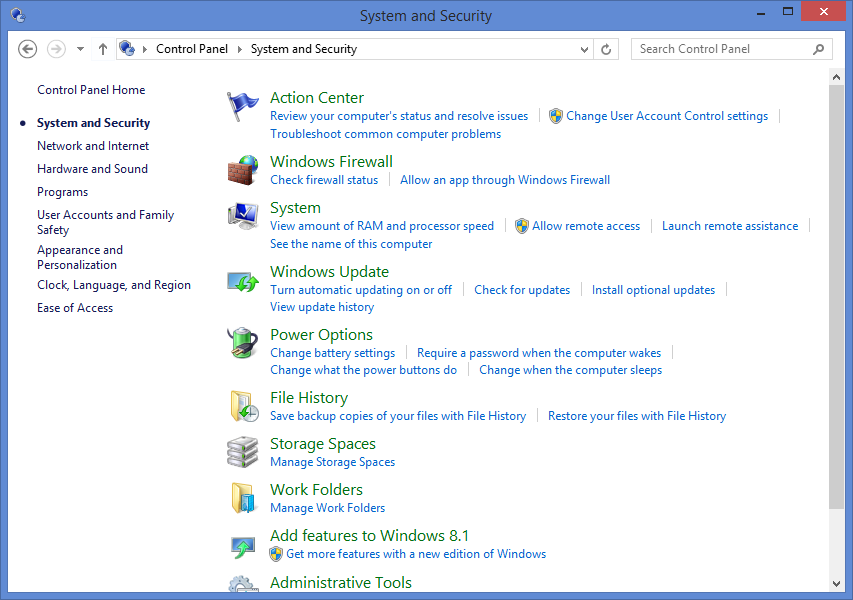
Task: Click the Work Folders icon
Action: pyautogui.click(x=241, y=495)
